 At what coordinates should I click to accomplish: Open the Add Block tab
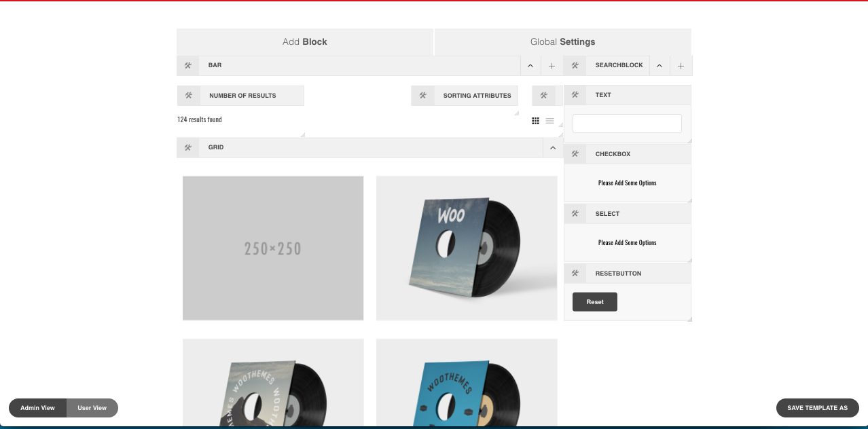(x=304, y=42)
